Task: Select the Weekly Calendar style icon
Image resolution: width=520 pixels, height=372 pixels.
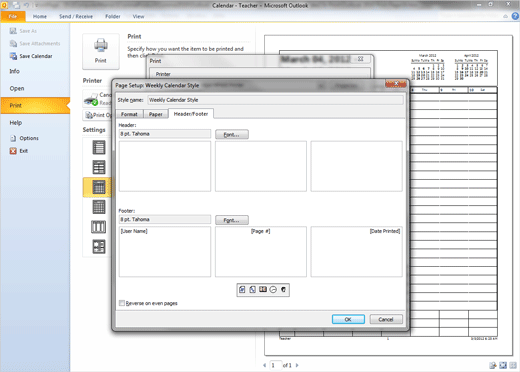Action: [x=99, y=187]
